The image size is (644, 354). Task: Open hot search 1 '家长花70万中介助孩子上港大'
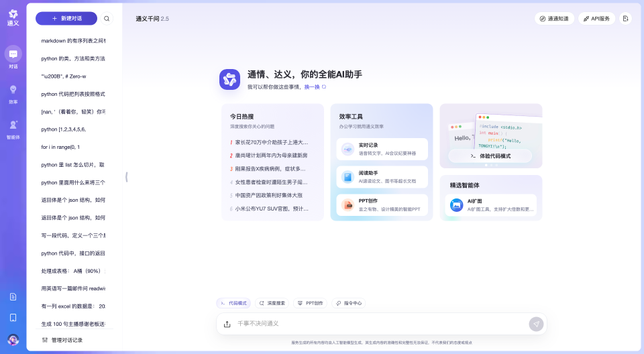[269, 143]
